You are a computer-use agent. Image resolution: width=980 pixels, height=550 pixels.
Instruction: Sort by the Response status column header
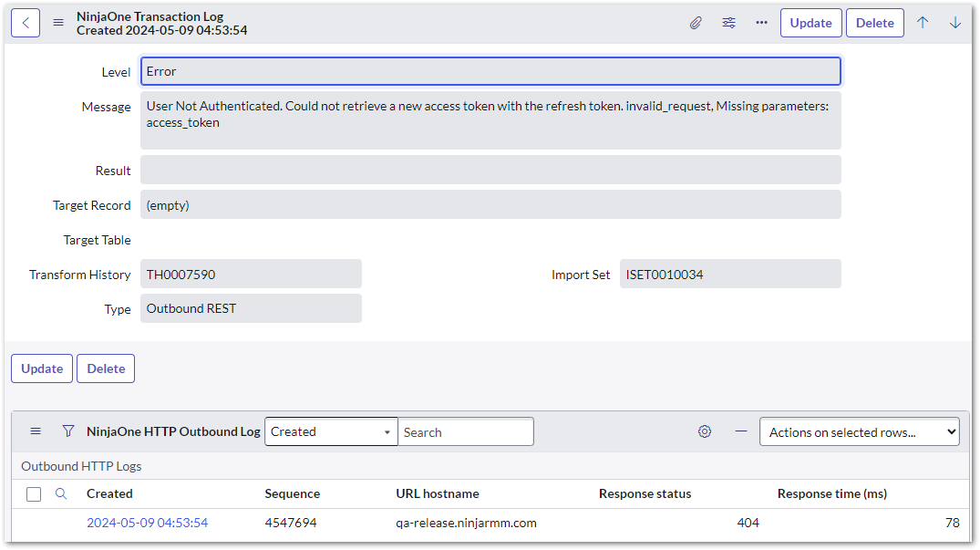click(645, 493)
